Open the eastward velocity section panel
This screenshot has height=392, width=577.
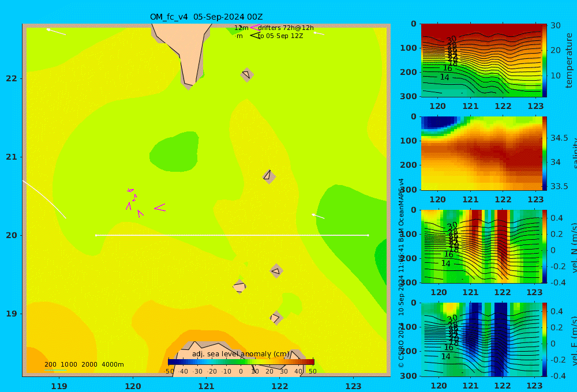pyautogui.click(x=481, y=340)
